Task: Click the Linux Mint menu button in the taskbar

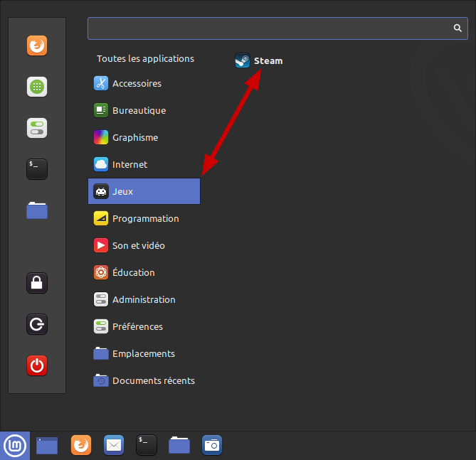Action: click(x=14, y=446)
